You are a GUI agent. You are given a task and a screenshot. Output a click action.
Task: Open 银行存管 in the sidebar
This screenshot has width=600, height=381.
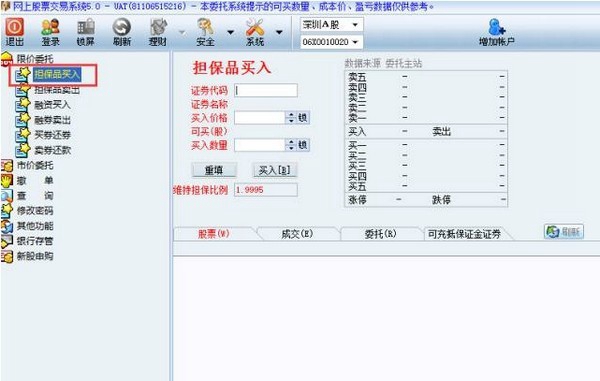point(35,241)
